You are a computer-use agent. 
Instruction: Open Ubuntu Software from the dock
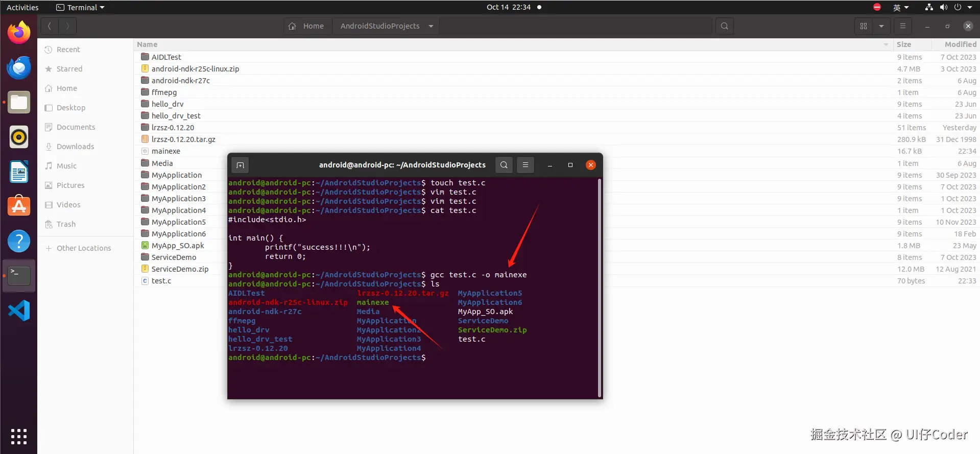(x=19, y=206)
